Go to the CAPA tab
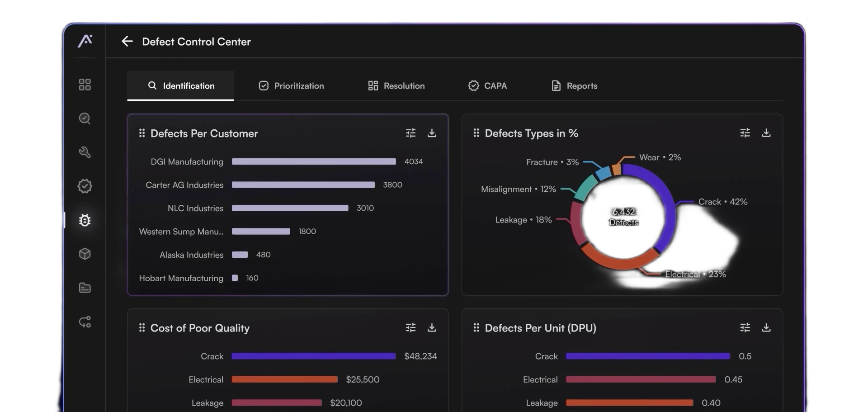This screenshot has height=412, width=868. [x=487, y=86]
